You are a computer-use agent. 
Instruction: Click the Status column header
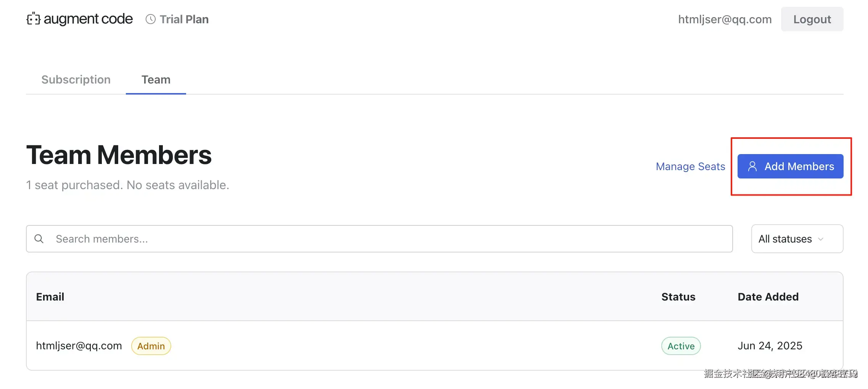(678, 297)
